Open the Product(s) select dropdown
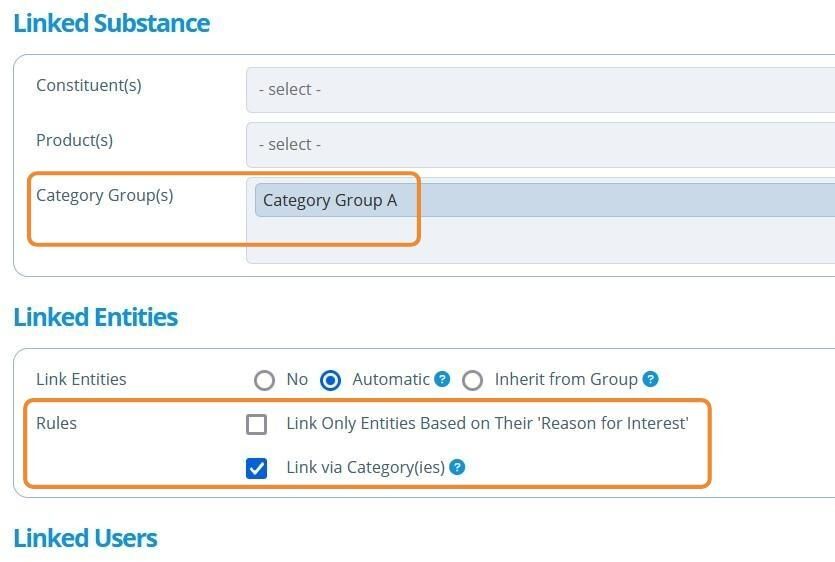 coord(541,144)
